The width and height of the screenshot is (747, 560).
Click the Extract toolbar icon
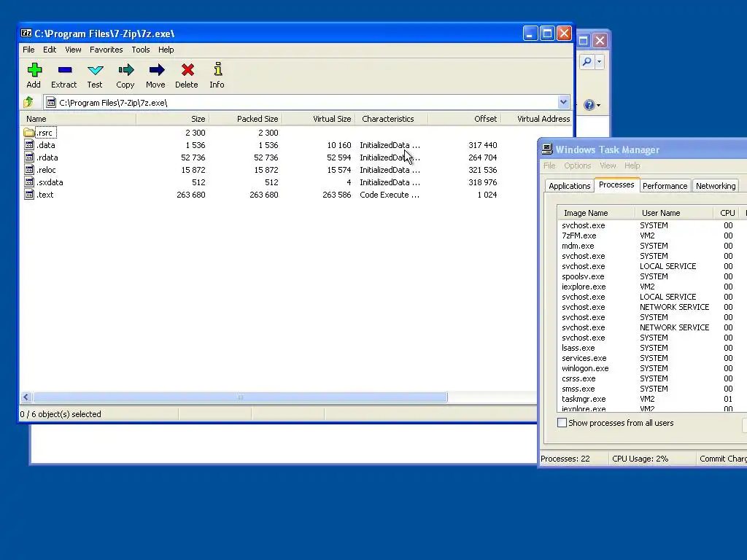[65, 70]
